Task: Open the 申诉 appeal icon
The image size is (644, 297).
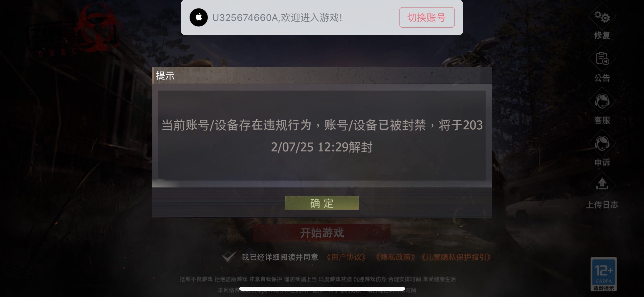Action: pos(602,143)
